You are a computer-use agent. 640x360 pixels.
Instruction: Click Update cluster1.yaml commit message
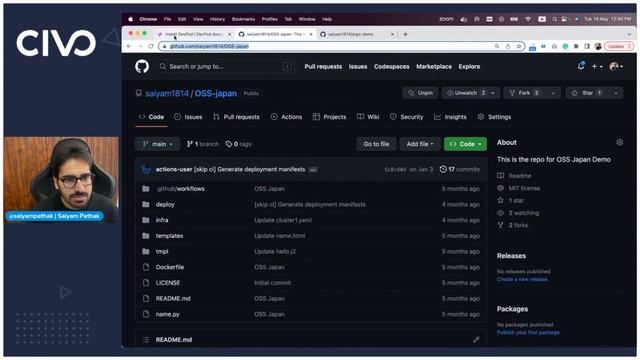[283, 220]
